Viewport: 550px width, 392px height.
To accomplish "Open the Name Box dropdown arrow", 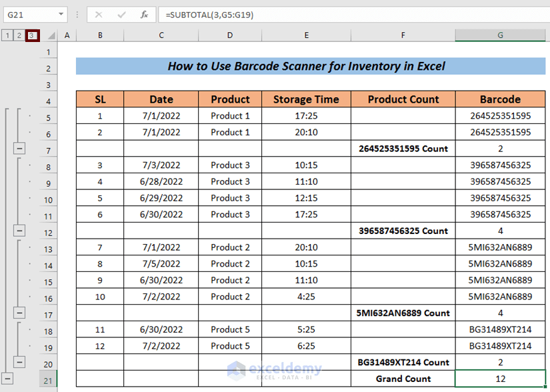I will (x=61, y=15).
